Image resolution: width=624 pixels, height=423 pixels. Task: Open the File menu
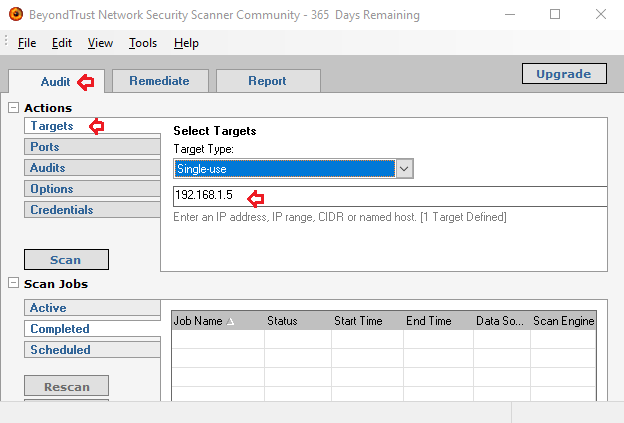27,43
